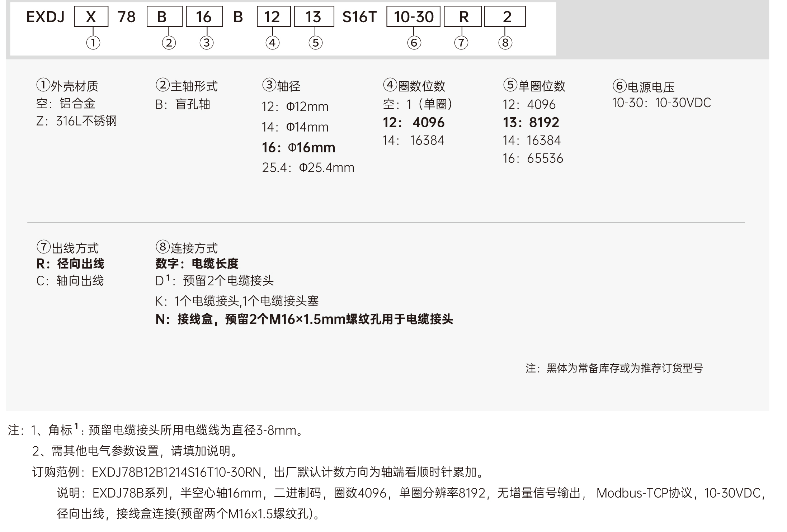Click 'S16T' in the model code

359,17
